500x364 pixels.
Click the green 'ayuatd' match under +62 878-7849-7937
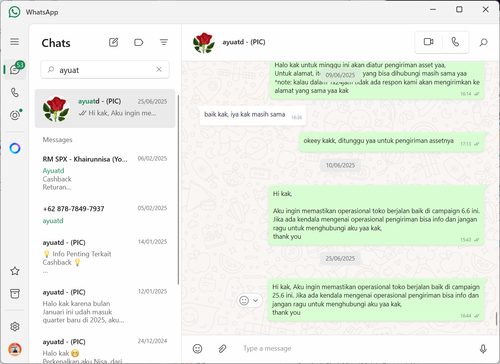coord(53,221)
